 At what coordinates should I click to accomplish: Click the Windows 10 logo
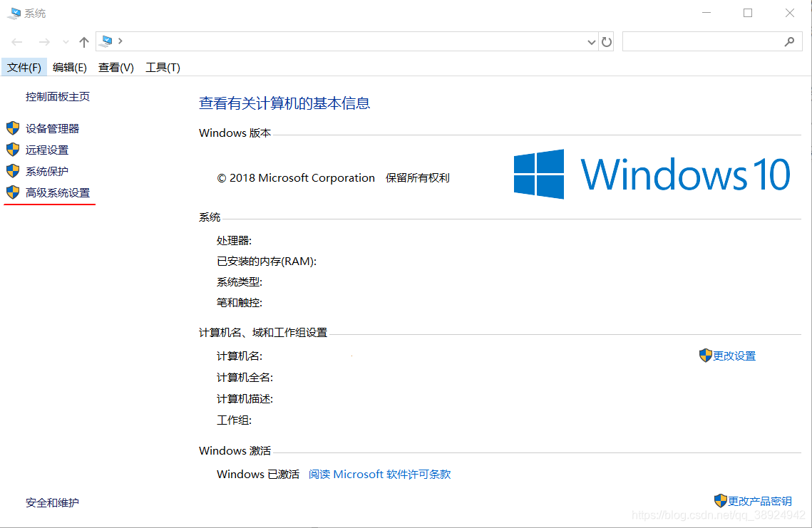[652, 174]
